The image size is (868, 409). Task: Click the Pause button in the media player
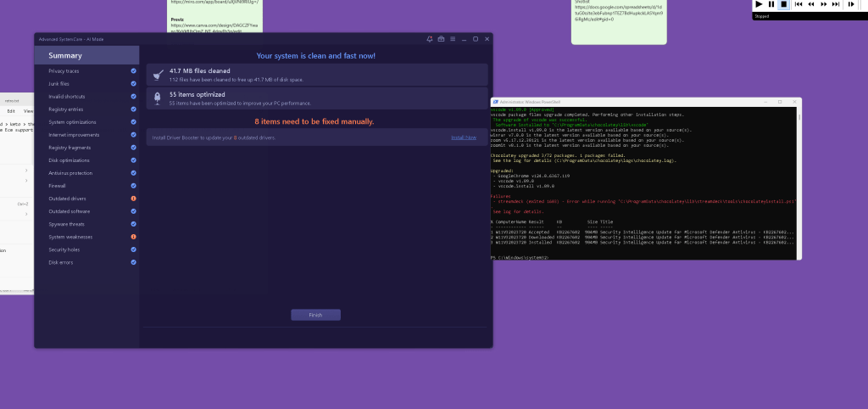coord(771,4)
